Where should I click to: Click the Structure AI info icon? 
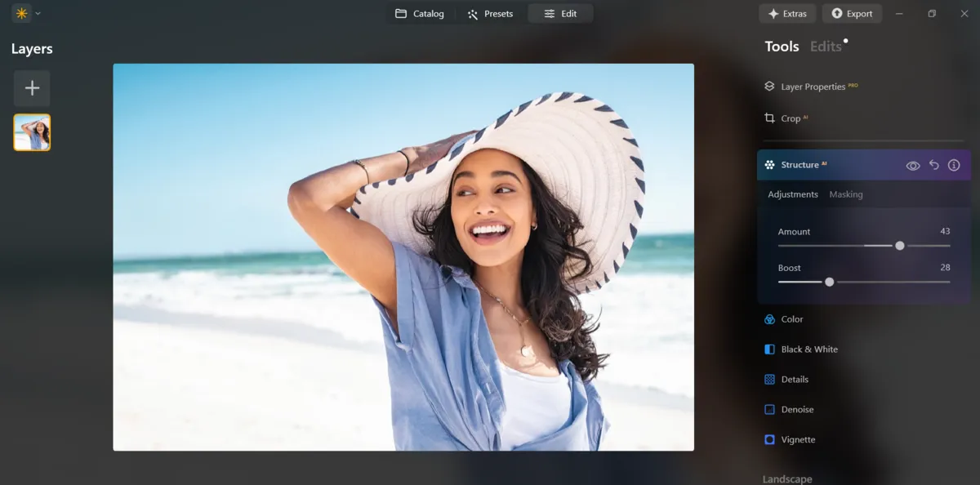[954, 164]
